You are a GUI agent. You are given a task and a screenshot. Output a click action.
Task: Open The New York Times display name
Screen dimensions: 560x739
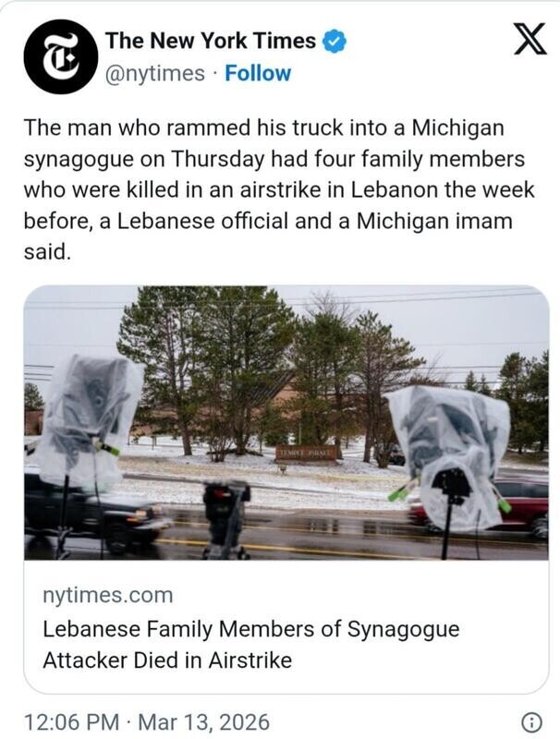[x=211, y=41]
